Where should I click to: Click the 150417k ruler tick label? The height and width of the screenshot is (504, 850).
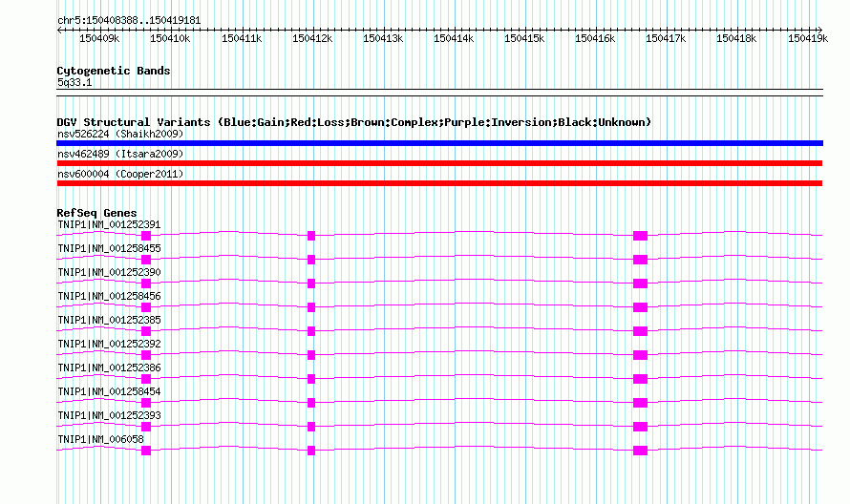(666, 38)
